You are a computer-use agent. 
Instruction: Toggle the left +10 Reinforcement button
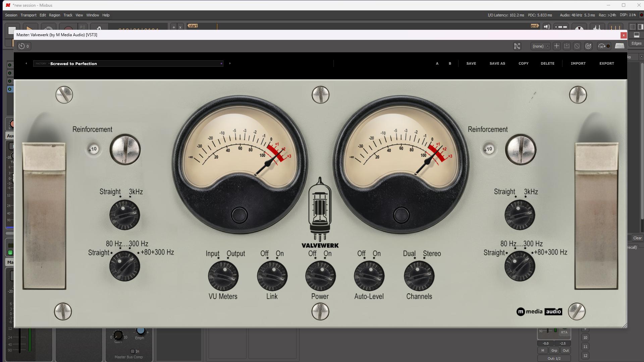[93, 149]
